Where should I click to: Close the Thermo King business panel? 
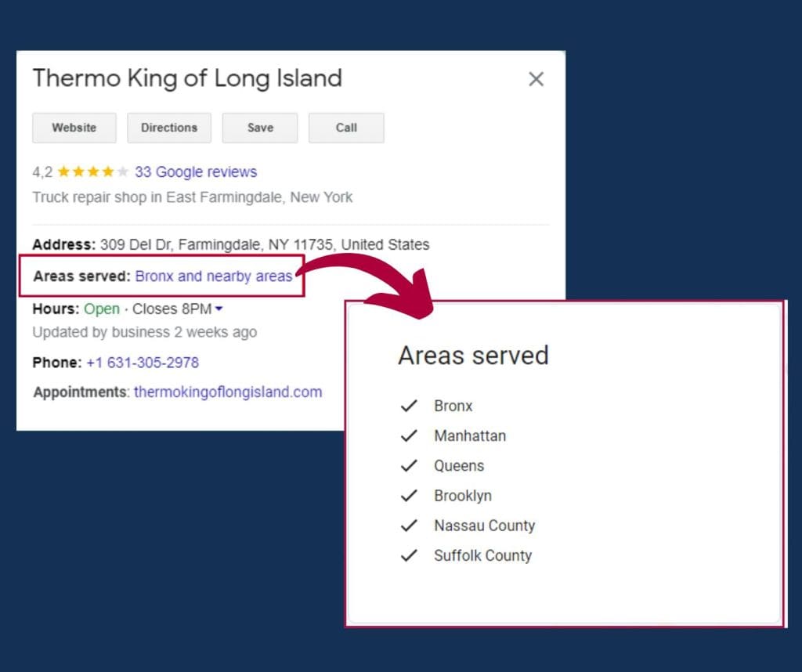tap(536, 79)
